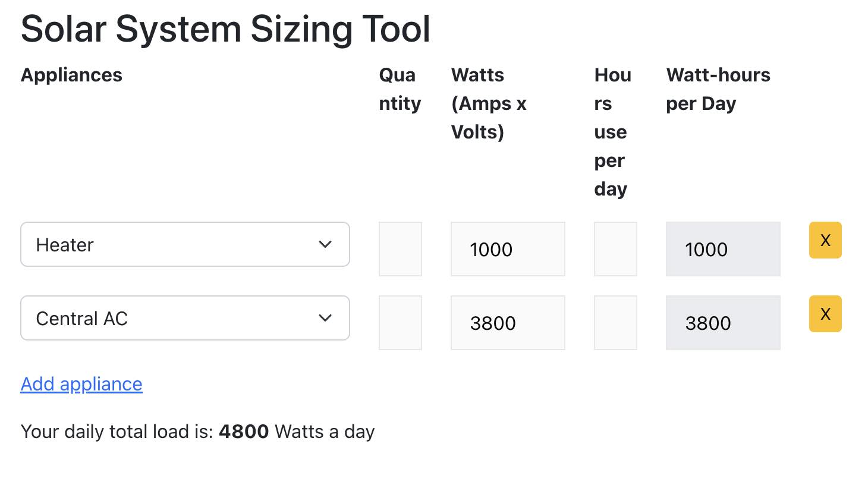Image resolution: width=868 pixels, height=479 pixels.
Task: Click the Hours use per day header
Action: tap(612, 132)
